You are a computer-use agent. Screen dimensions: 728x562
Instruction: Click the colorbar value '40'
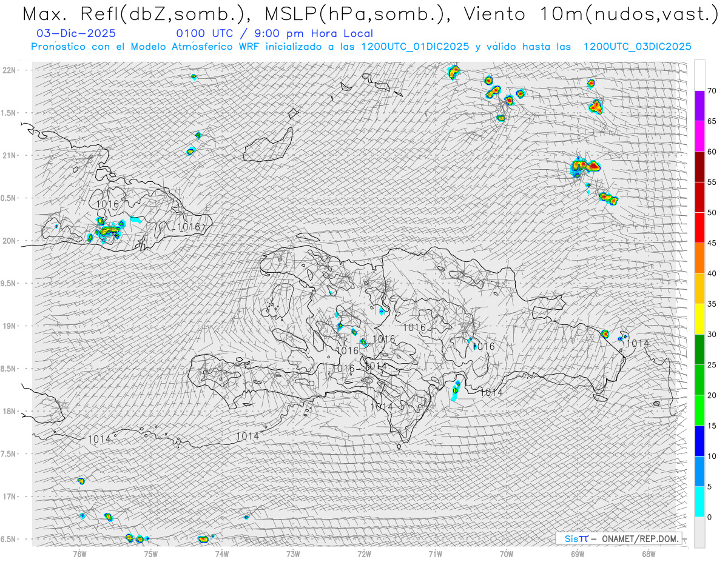pyautogui.click(x=712, y=273)
